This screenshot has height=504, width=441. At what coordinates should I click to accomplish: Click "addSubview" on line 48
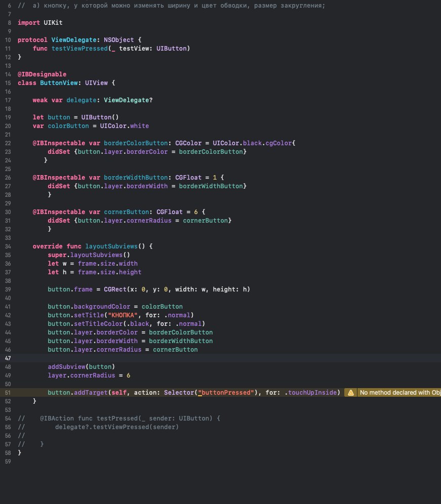point(66,367)
